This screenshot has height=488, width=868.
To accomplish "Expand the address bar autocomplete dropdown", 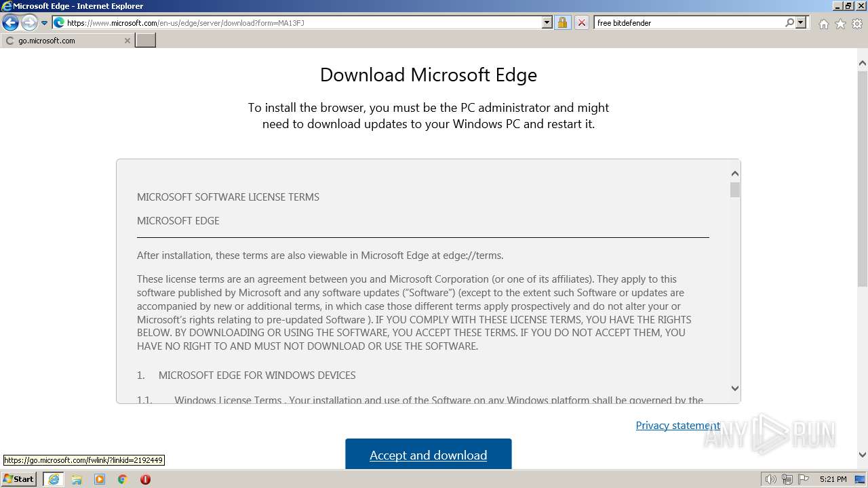I will point(547,22).
